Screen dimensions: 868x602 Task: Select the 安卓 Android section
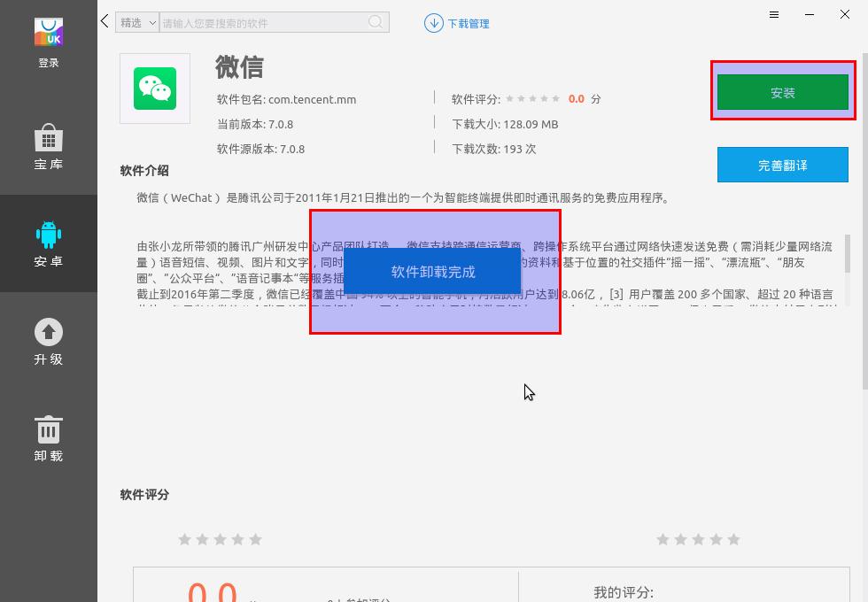tap(49, 243)
